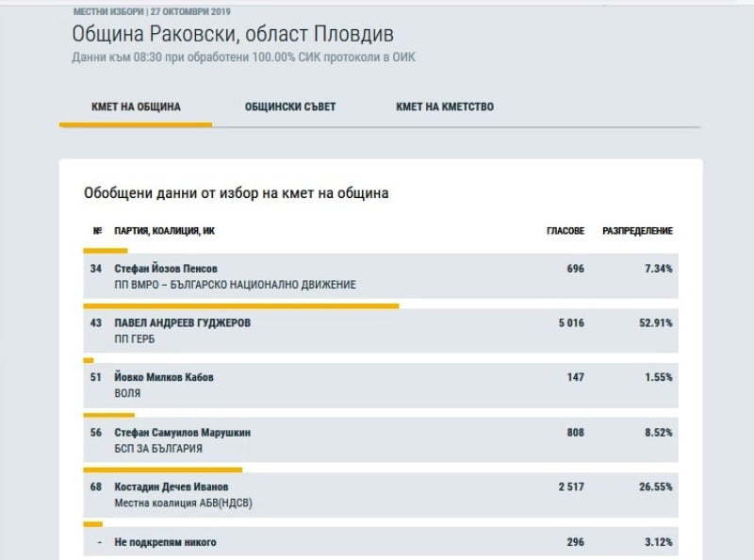Click the РАЗПРЕДЕЛЕНИЕ column header

638,231
